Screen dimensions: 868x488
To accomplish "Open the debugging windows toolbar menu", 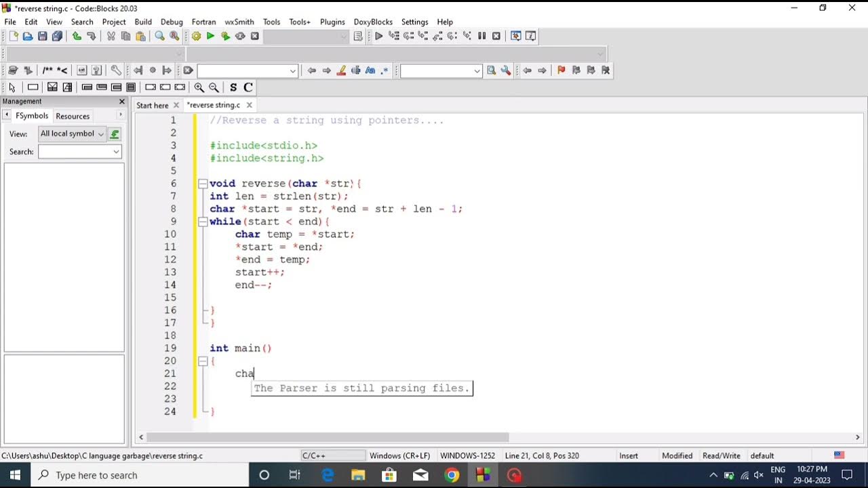I will pyautogui.click(x=515, y=36).
